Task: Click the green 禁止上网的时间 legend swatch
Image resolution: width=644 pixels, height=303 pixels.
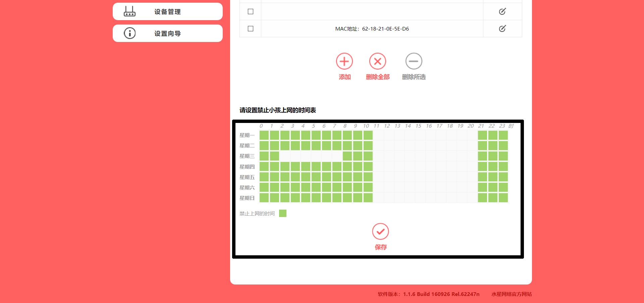Action: point(283,213)
